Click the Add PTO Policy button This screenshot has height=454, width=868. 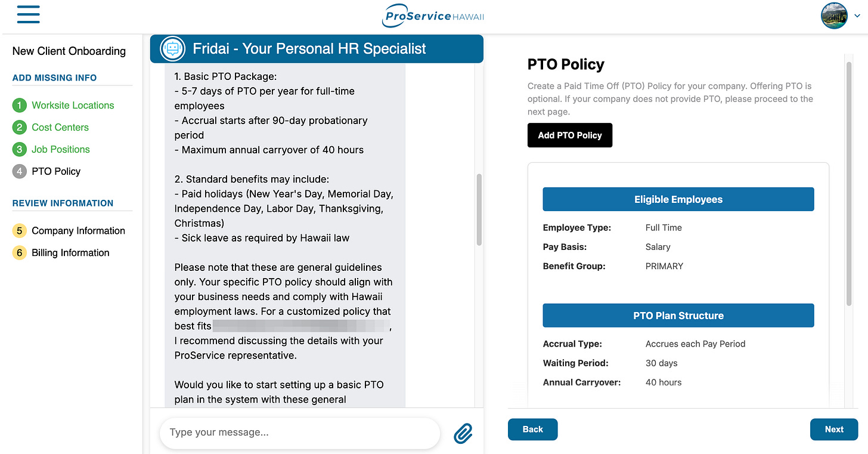[570, 135]
